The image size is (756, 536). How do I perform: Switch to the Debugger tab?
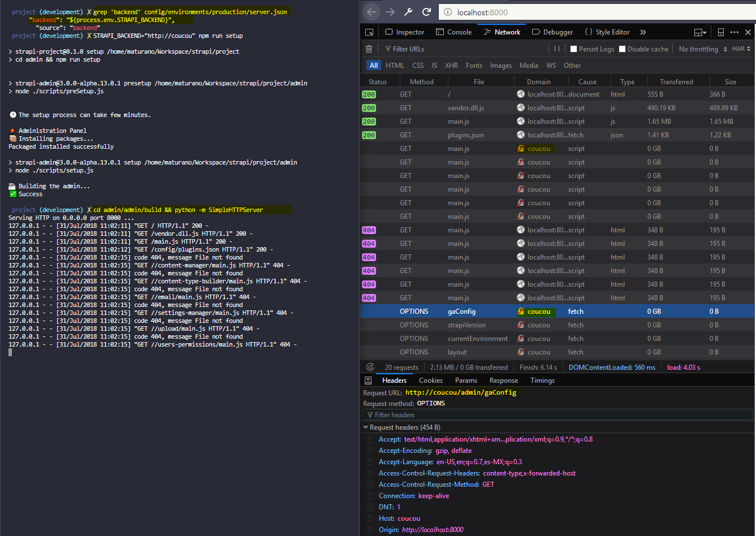click(552, 32)
